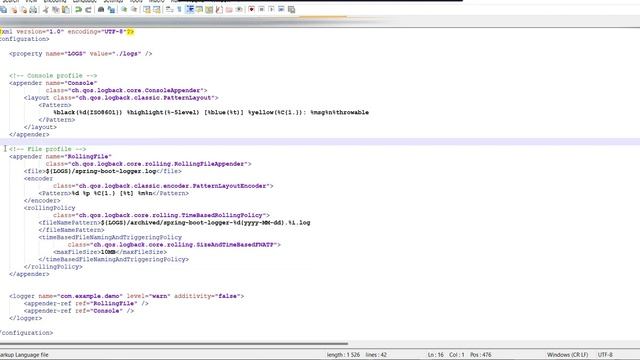
Task: Stop macro recording toolbar icon
Action: (x=261, y=9)
